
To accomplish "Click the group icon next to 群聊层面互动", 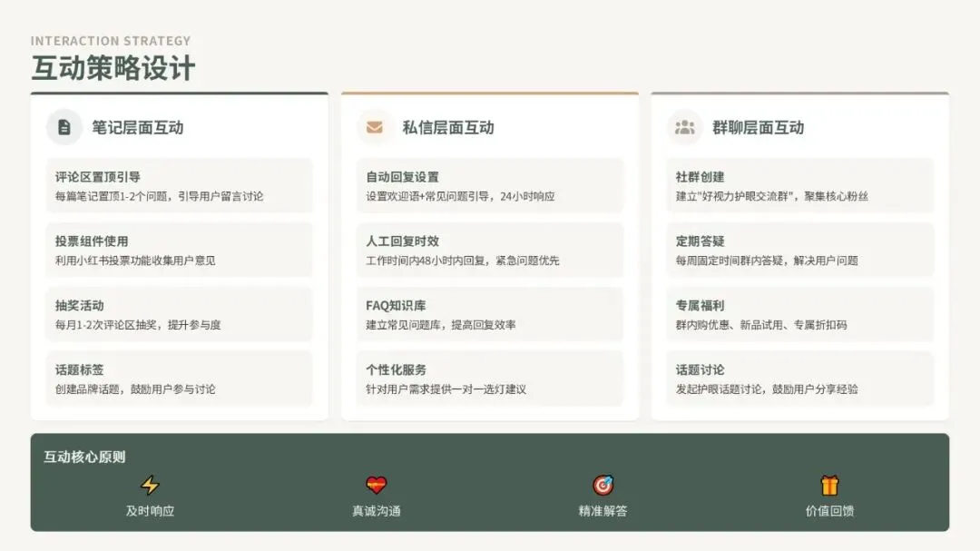I will click(686, 127).
